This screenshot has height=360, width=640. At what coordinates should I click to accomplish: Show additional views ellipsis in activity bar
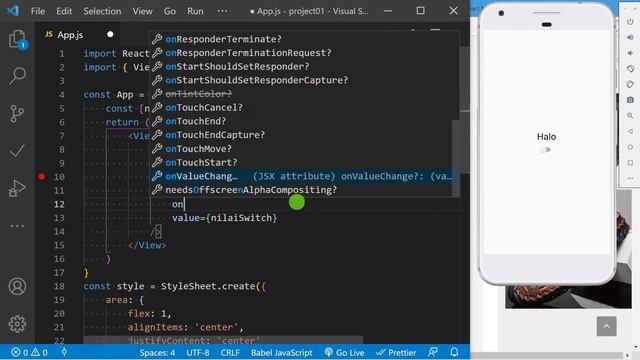coord(17,226)
